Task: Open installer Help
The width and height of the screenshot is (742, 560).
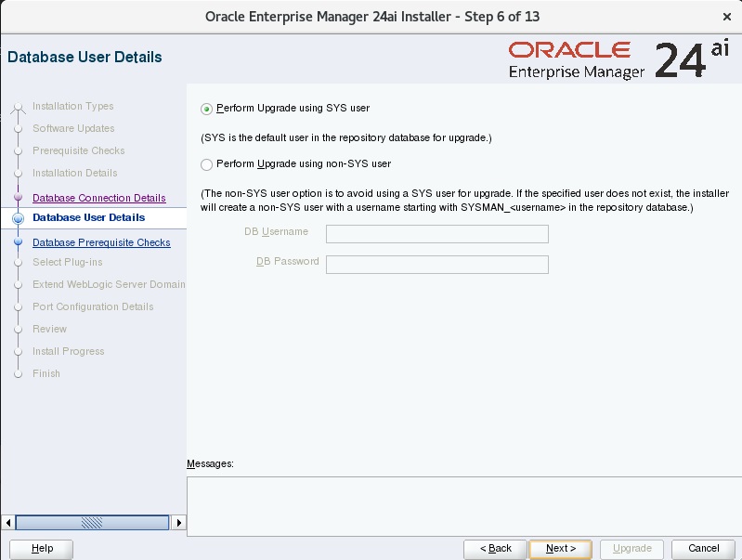Action: [42, 549]
